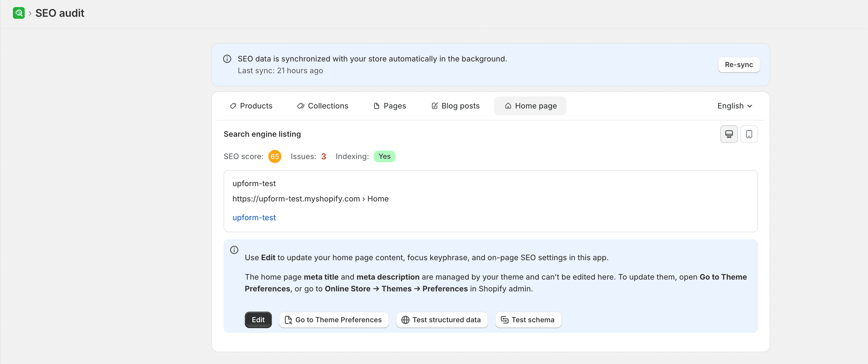Open the Collections tab
This screenshot has height=364, width=868.
tap(322, 106)
